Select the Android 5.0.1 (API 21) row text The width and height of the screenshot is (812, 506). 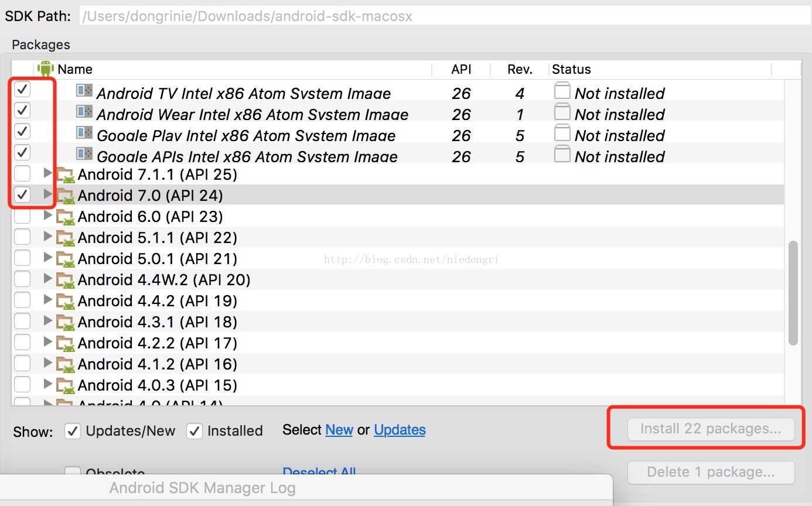(x=158, y=259)
